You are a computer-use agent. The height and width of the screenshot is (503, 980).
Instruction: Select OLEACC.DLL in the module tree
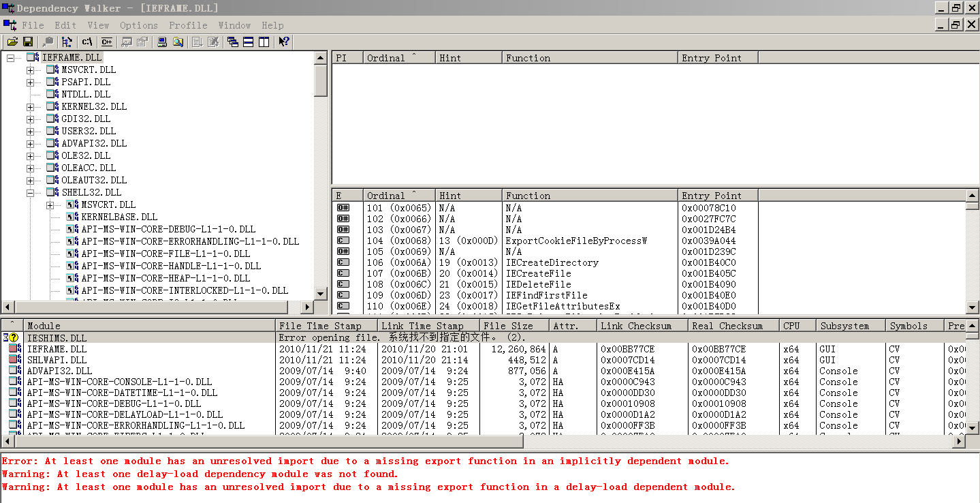[x=89, y=168]
